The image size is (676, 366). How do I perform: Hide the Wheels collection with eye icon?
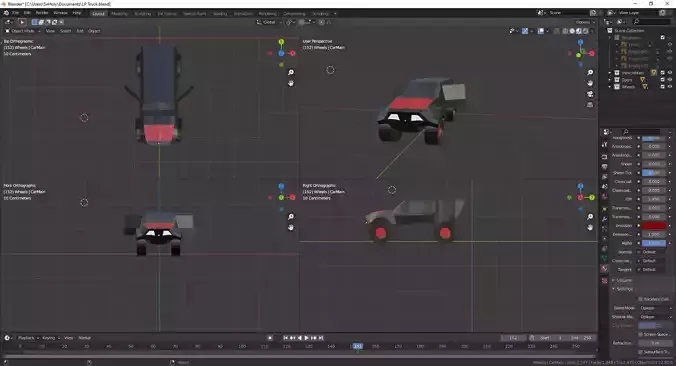(x=670, y=87)
